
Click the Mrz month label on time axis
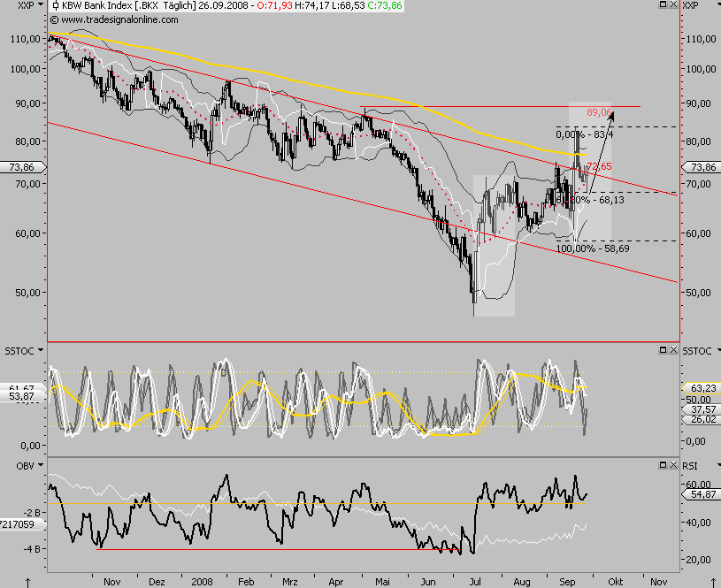click(289, 582)
